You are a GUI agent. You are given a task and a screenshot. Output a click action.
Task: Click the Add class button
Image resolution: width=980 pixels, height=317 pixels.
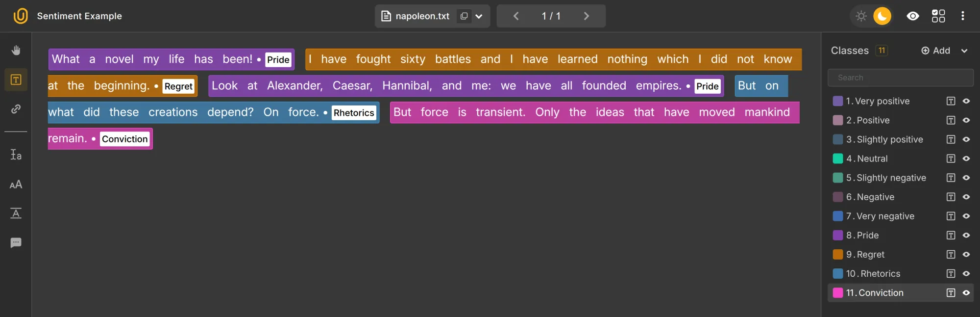coord(935,51)
